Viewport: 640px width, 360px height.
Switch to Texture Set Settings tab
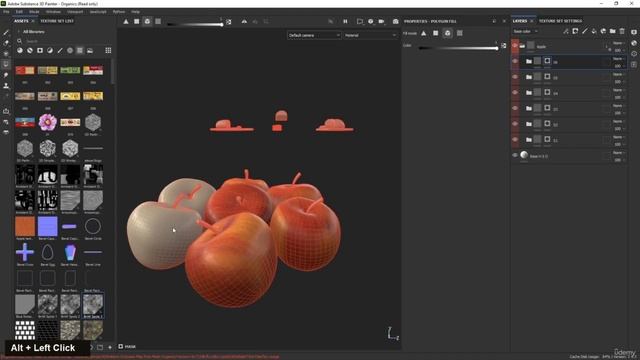tap(560, 21)
